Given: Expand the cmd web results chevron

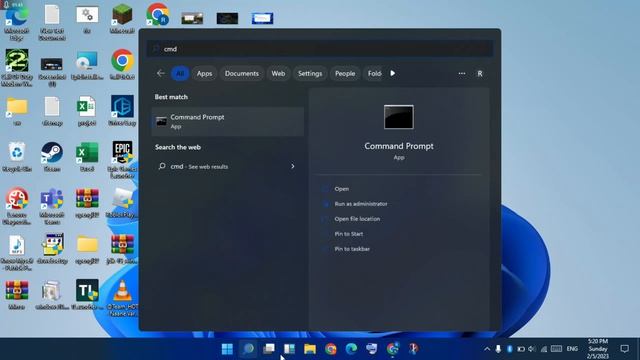Looking at the screenshot, I should [x=293, y=167].
